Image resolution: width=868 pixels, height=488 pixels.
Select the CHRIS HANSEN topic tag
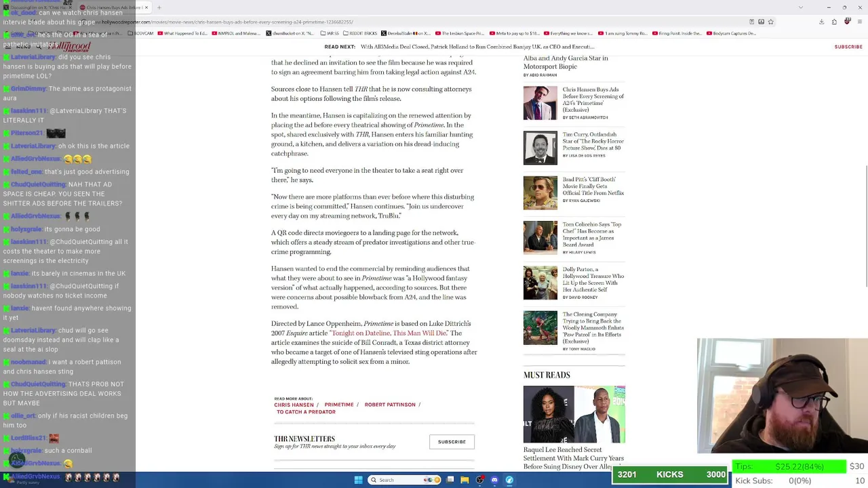click(294, 405)
